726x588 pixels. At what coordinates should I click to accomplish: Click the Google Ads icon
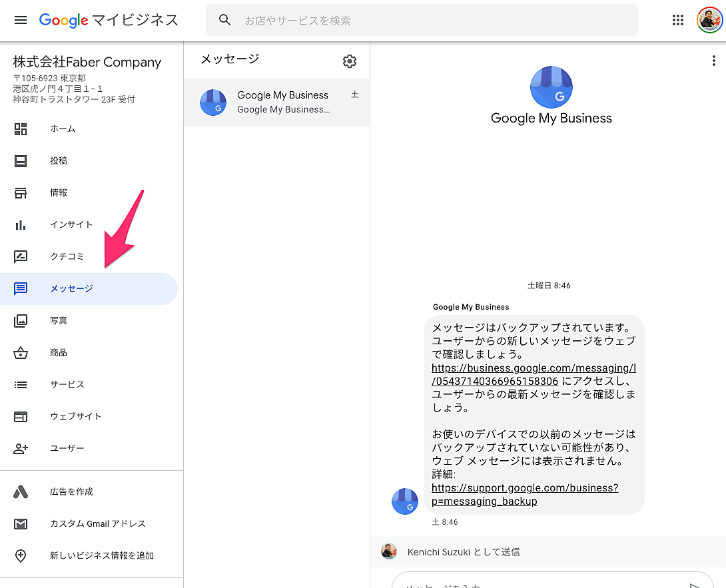[21, 491]
